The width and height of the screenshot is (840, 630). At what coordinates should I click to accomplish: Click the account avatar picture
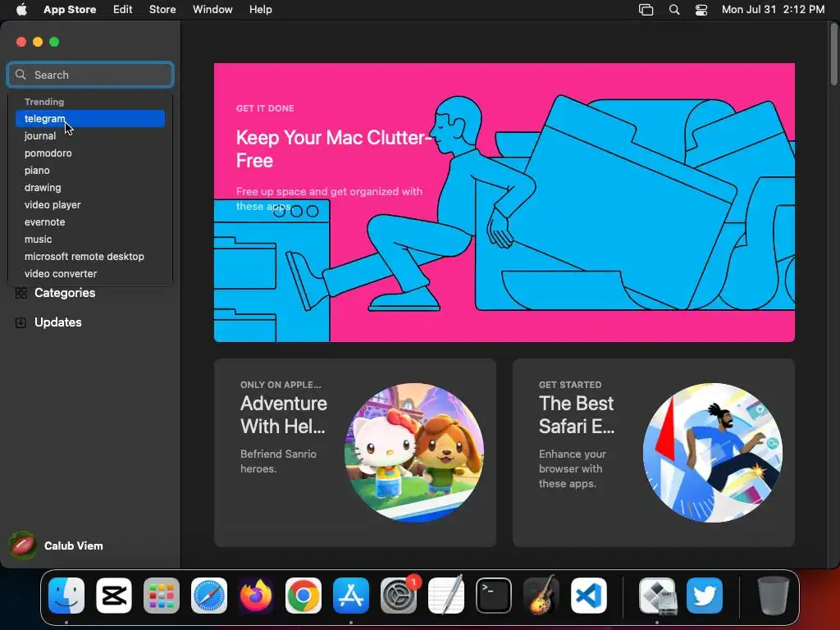tap(22, 546)
